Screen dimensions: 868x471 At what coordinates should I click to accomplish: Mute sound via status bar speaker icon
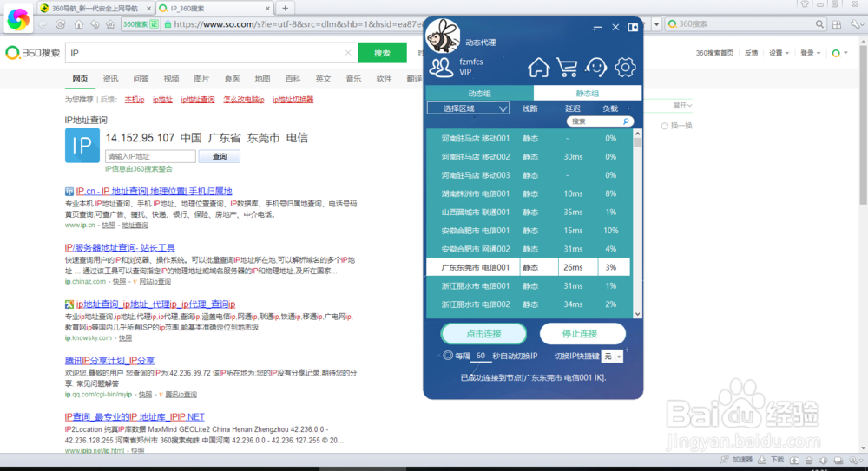pyautogui.click(x=823, y=460)
